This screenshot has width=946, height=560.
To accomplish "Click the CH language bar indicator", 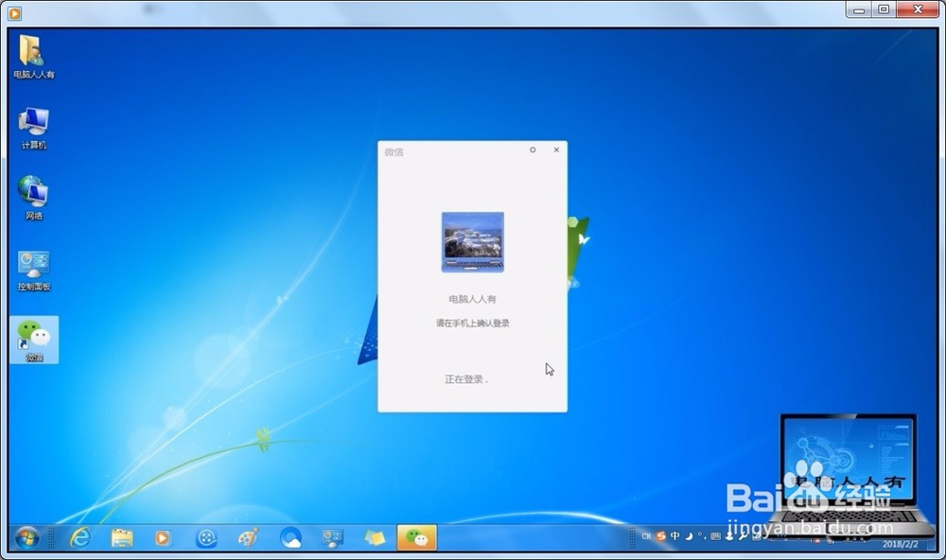I will 646,535.
